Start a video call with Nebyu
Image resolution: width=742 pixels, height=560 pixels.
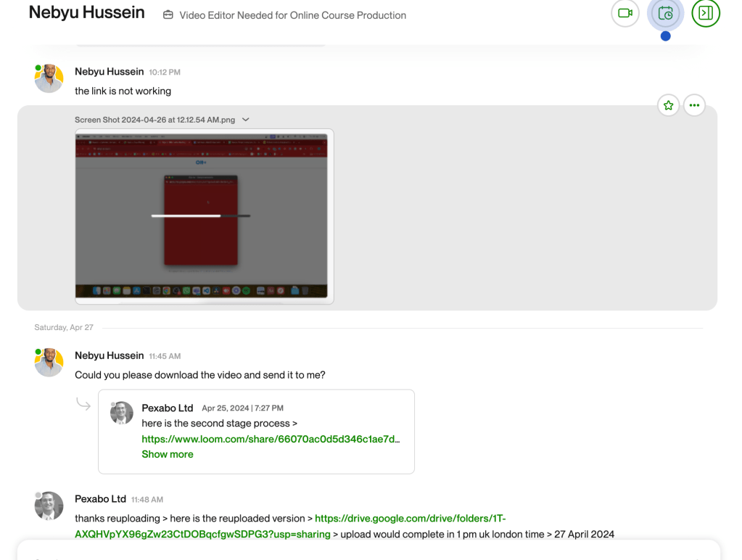tap(625, 13)
